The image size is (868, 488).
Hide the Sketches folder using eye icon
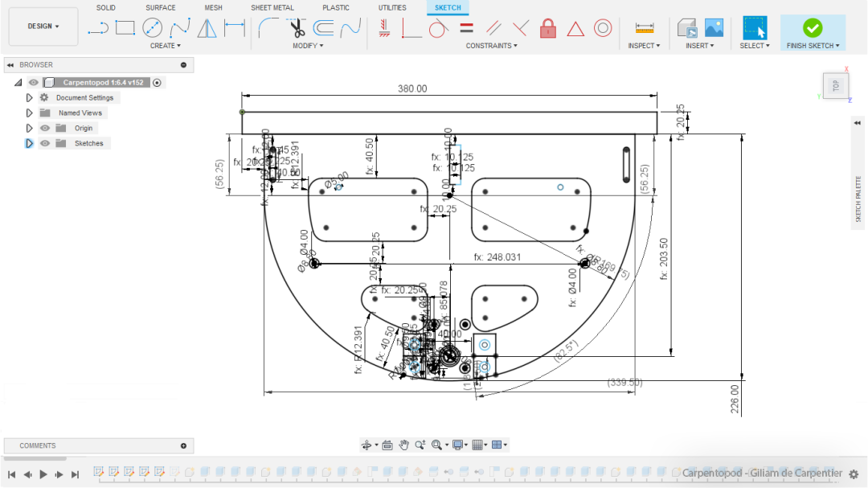click(45, 143)
